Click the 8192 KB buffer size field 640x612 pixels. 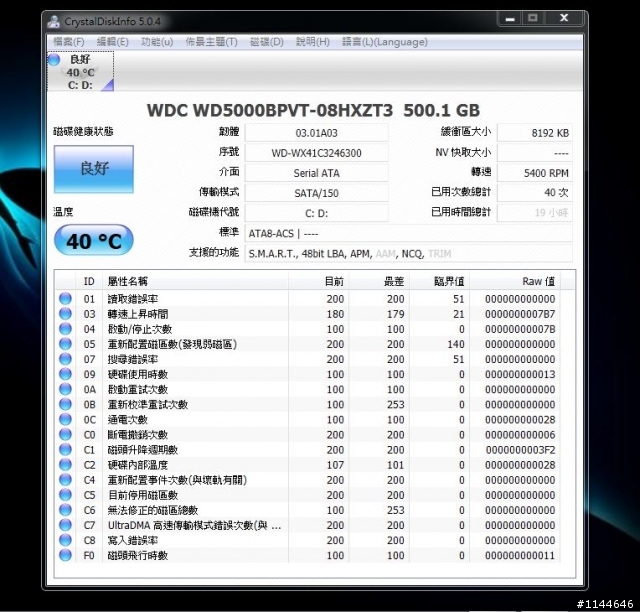[535, 133]
